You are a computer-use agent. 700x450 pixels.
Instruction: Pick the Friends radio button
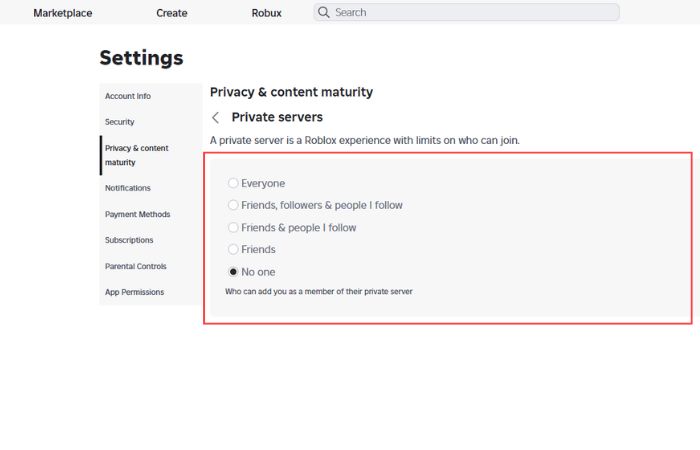[233, 249]
